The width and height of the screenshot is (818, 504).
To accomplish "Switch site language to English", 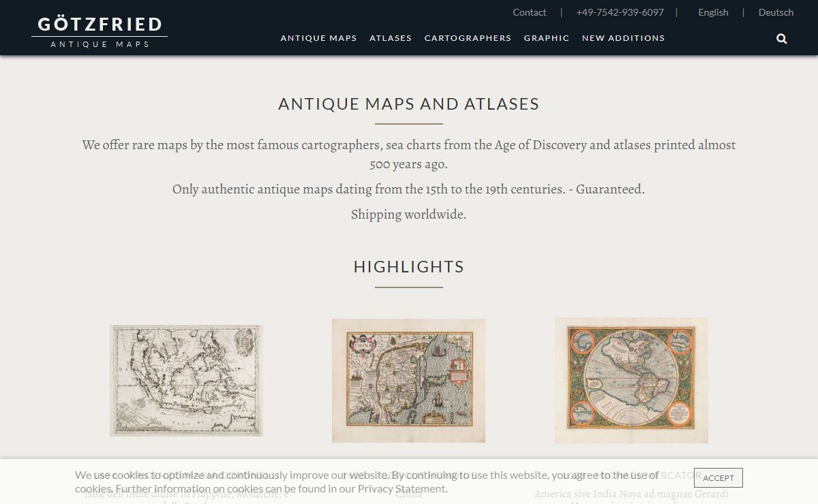I will click(x=713, y=12).
